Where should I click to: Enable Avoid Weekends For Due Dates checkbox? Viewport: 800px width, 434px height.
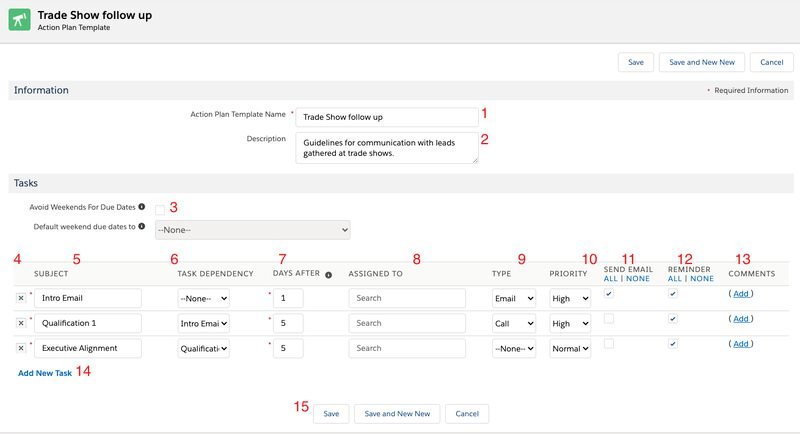point(160,210)
